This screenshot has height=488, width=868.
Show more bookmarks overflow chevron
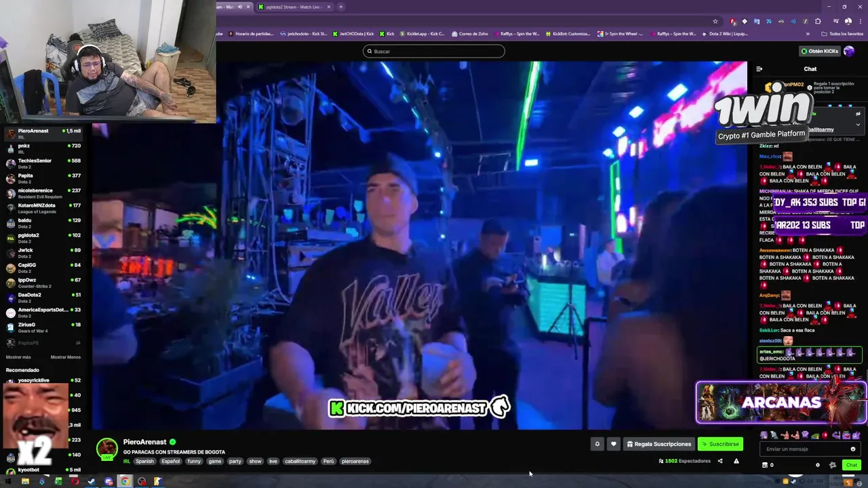point(808,33)
